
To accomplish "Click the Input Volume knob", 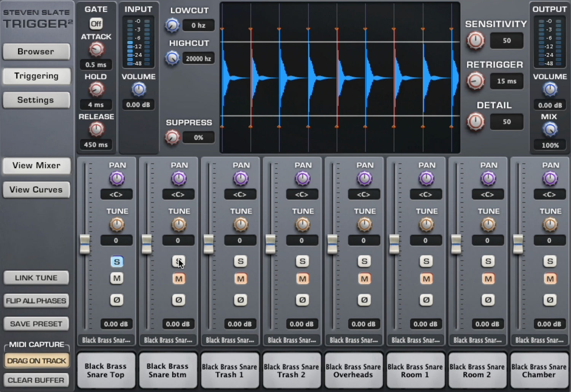I will (x=139, y=90).
